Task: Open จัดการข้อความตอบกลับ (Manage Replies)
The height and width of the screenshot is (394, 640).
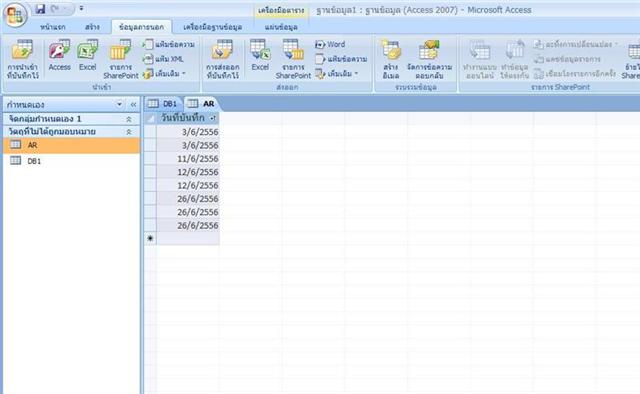Action: coord(429,59)
